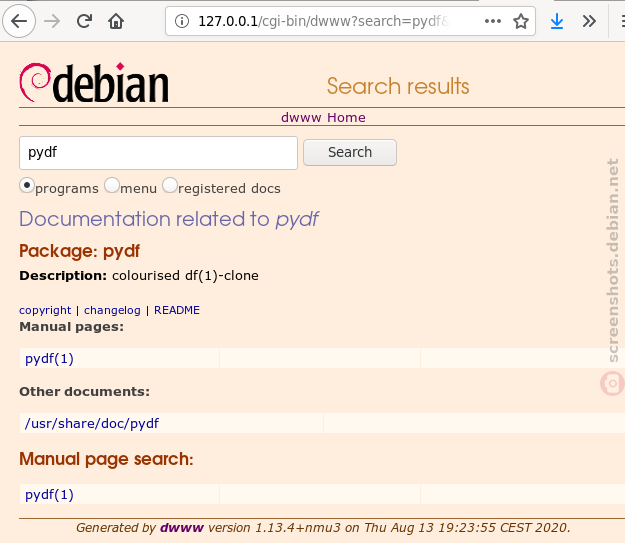The image size is (625, 543).
Task: Open the changelog link
Action: pos(112,310)
